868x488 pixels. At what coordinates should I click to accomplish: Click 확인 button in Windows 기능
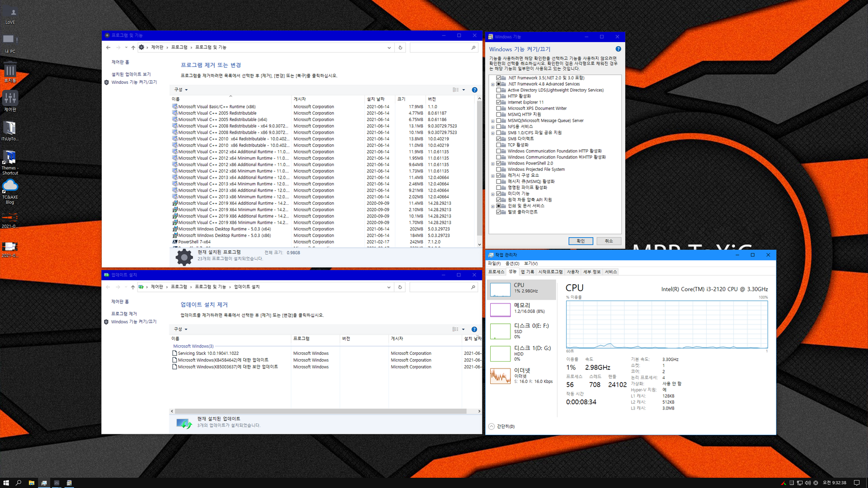[581, 241]
